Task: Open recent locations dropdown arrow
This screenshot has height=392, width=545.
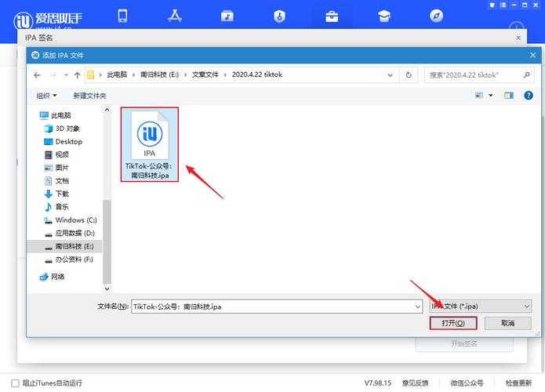Action: click(65, 75)
